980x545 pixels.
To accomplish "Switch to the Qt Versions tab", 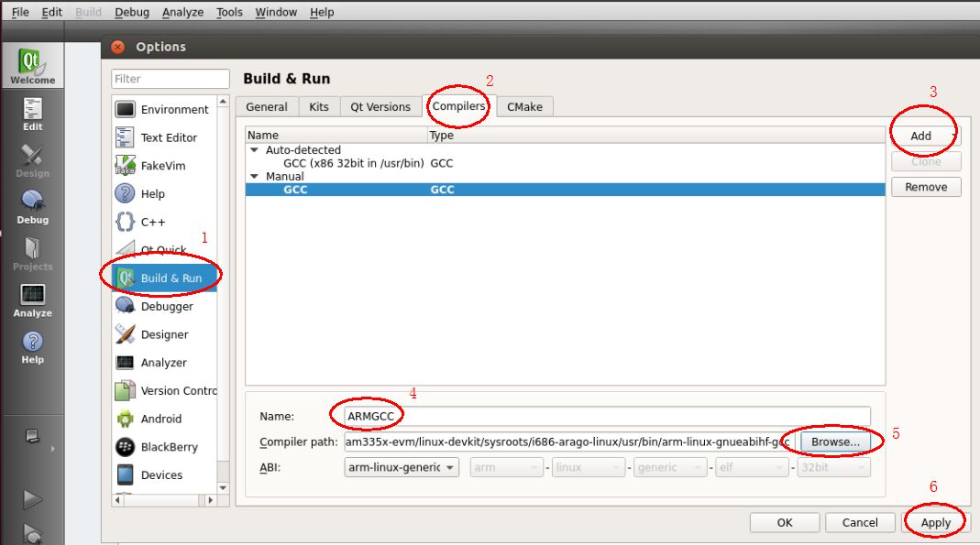I will coord(380,107).
